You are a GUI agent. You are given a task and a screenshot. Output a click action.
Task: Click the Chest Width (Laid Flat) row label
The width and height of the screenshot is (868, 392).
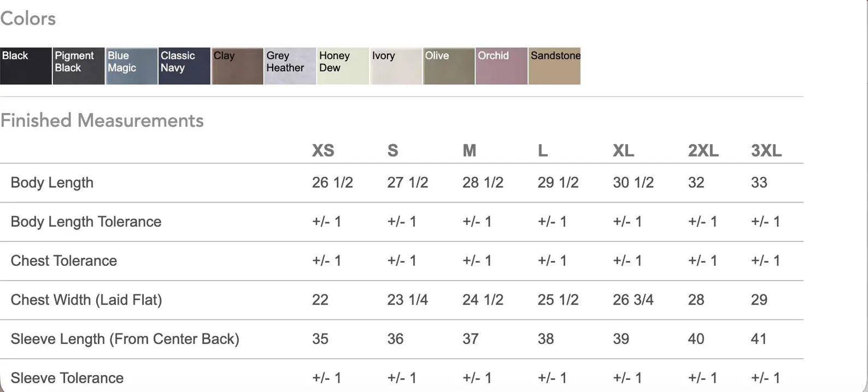point(86,300)
